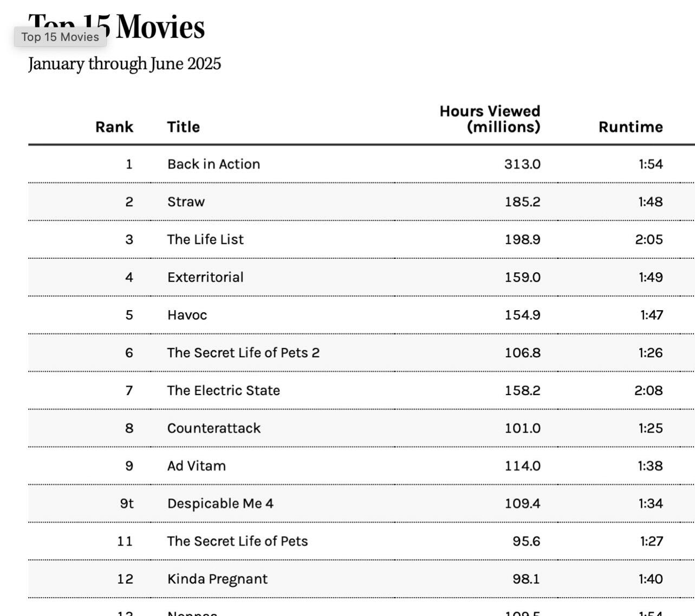Select the Back in Action title
This screenshot has height=616, width=695.
tap(213, 164)
